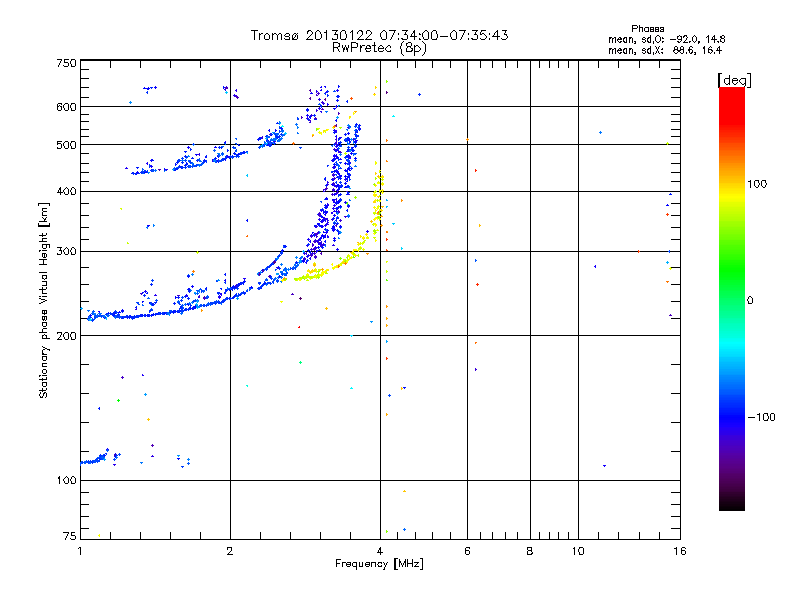Click the x-axis tick label '16'
800x600 pixels.
(680, 551)
